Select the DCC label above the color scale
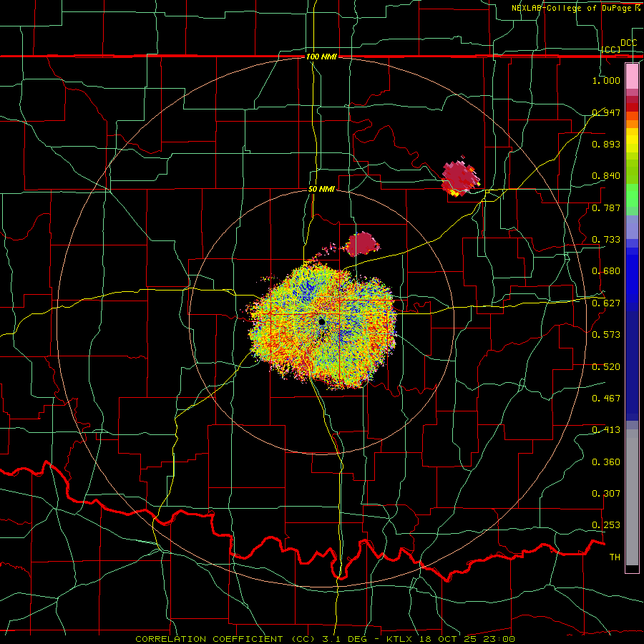644x644 pixels. pos(628,43)
